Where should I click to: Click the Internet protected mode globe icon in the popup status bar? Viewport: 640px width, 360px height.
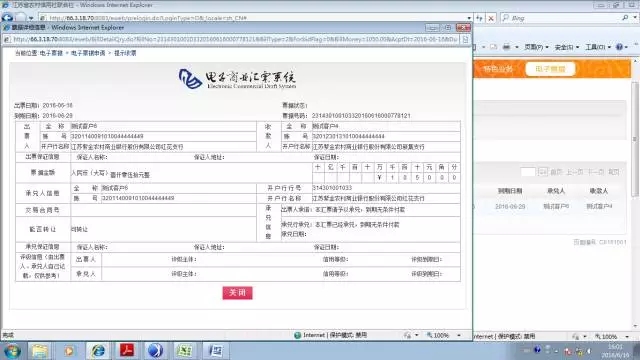click(x=298, y=335)
